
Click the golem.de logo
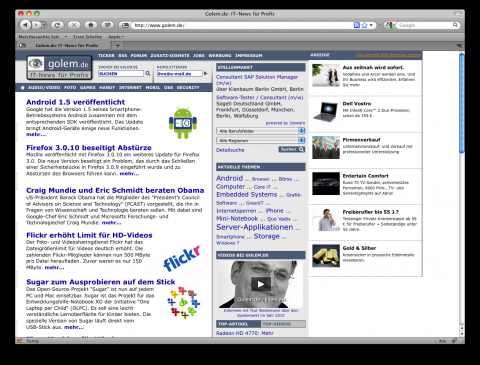(60, 67)
